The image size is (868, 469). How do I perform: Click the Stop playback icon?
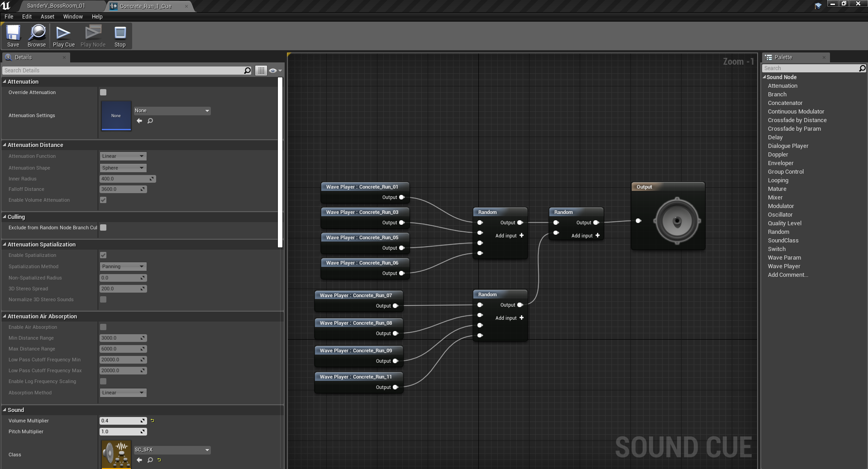click(120, 33)
